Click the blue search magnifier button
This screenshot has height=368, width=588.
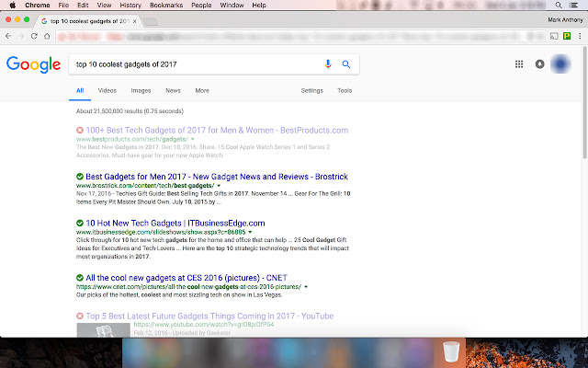pyautogui.click(x=346, y=64)
